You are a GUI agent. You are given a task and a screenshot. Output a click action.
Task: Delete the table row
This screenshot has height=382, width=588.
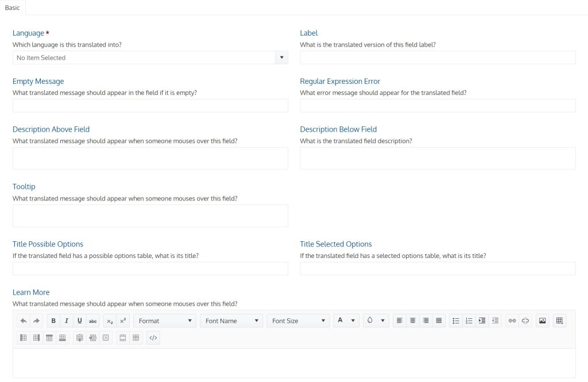pyautogui.click(x=92, y=338)
